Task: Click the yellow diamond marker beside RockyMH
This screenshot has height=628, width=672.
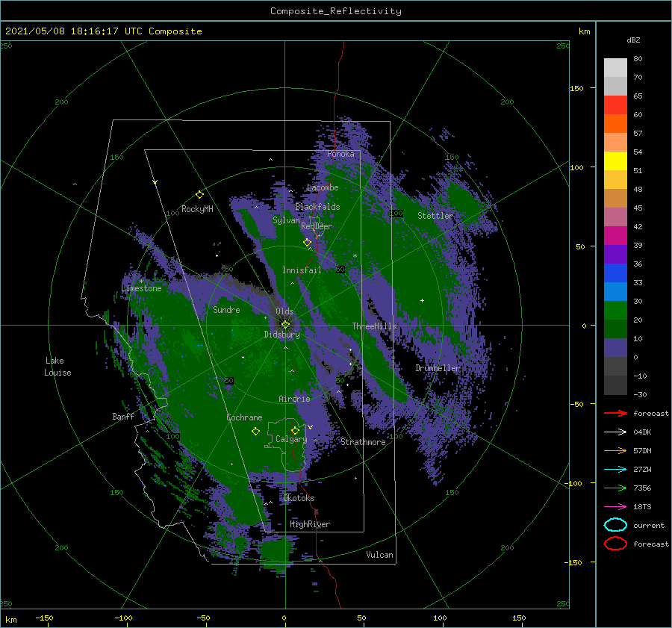Action: pos(199,195)
